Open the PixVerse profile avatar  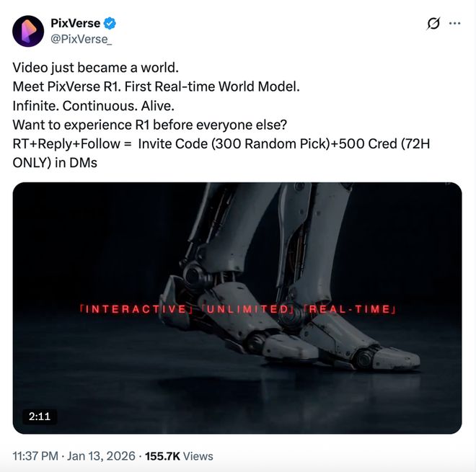coord(28,31)
